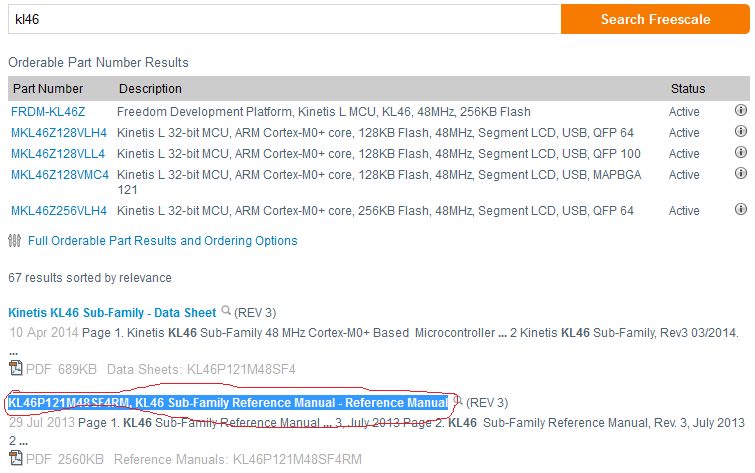Click the info icon for MKL46Z128VMC4 row

tap(741, 173)
